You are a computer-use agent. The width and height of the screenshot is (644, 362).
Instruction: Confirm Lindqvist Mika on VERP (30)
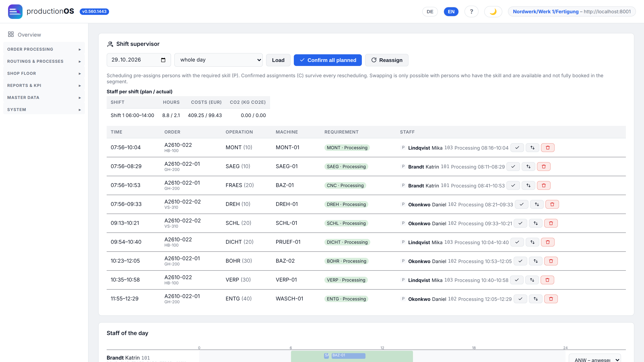click(x=517, y=280)
